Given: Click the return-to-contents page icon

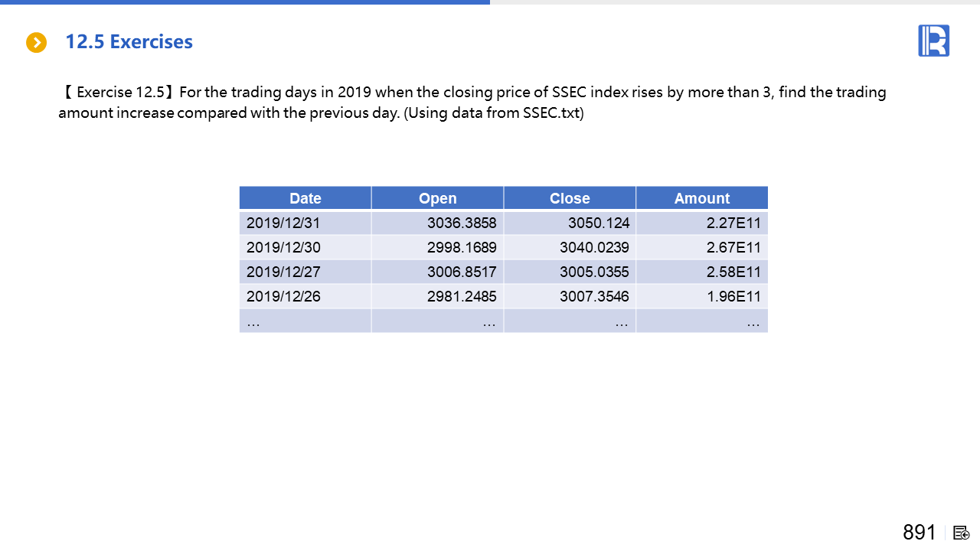Looking at the screenshot, I should [962, 533].
